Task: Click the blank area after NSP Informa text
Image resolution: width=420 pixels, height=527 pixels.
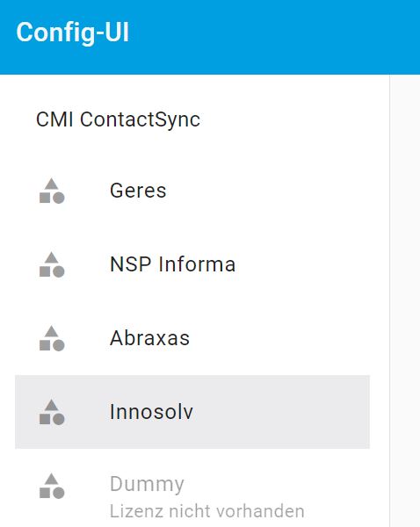Action: 302,264
